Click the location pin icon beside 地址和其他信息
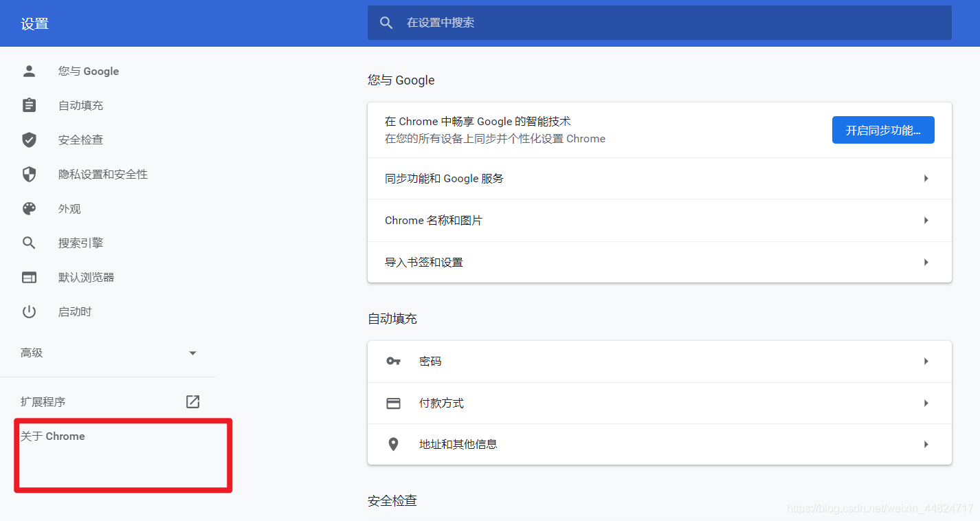The image size is (980, 521). pyautogui.click(x=393, y=444)
